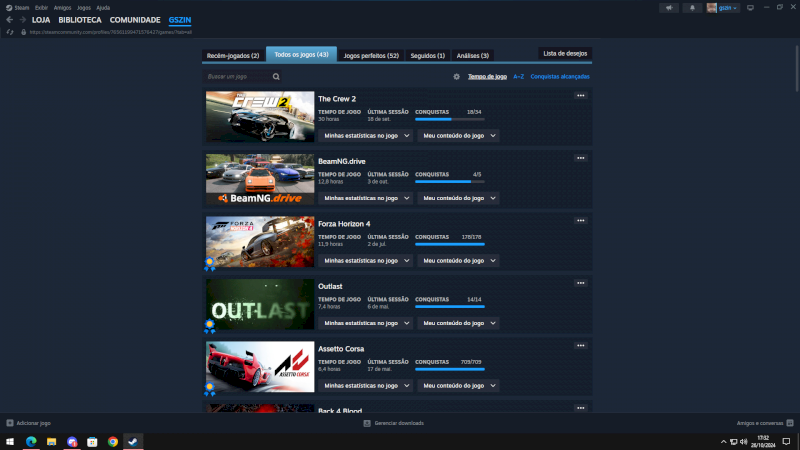Open the three-dot menu for The Crew 2
The height and width of the screenshot is (450, 800).
[580, 96]
